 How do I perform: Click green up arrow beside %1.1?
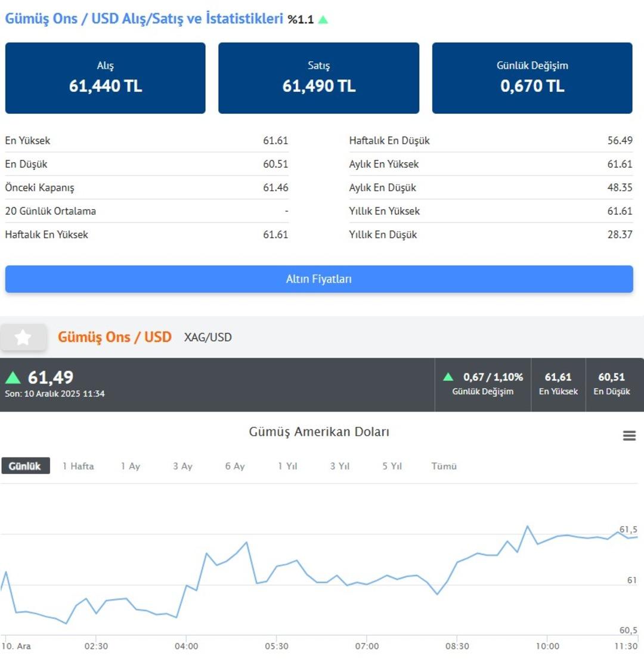323,20
